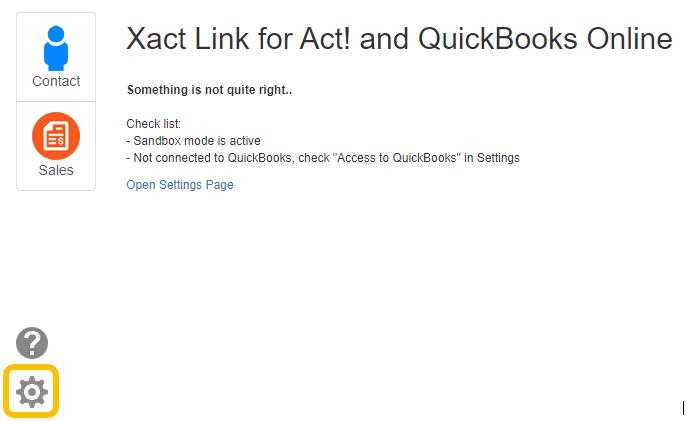Open the orange Sales invoice icon

click(56, 136)
